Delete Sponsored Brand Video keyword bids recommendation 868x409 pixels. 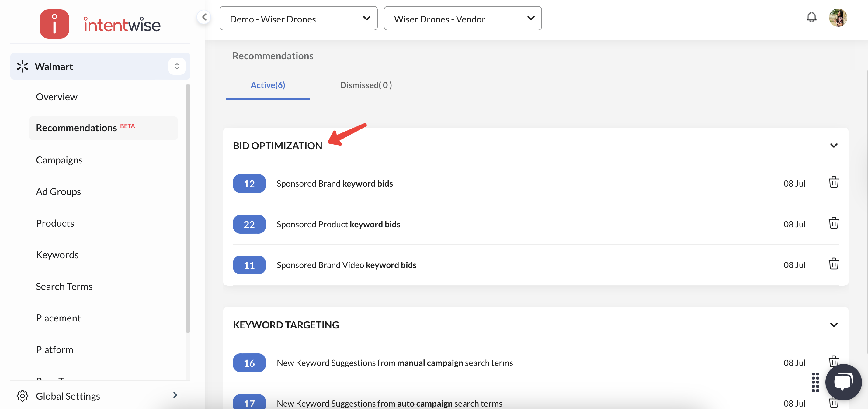[x=834, y=263]
